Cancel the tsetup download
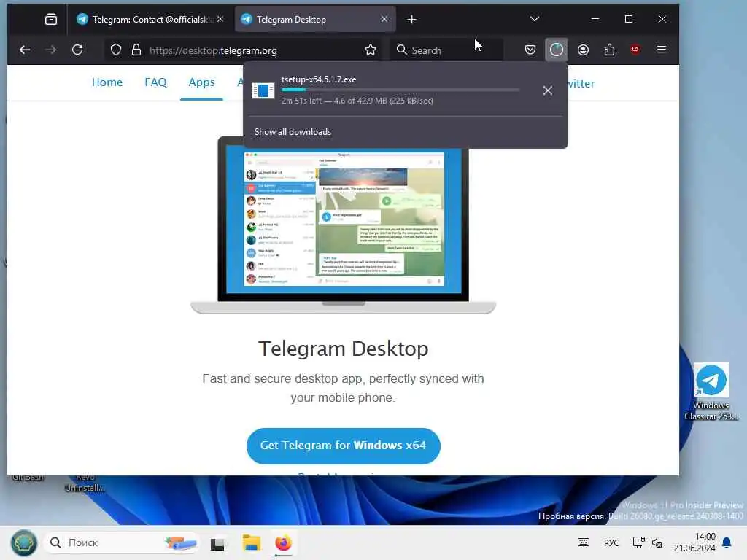The width and height of the screenshot is (747, 560). 548,90
